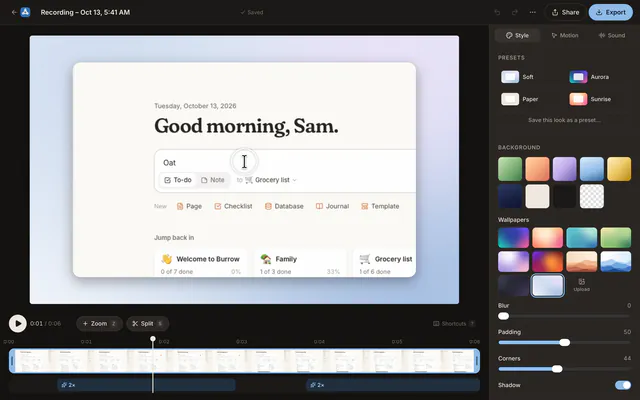Switch to the Style tab
This screenshot has height=400, width=640.
pyautogui.click(x=517, y=36)
